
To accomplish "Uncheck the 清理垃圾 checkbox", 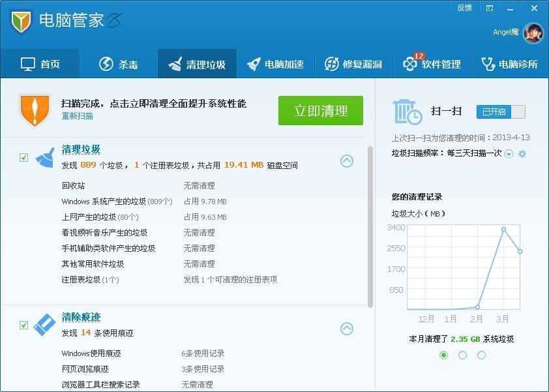I will coord(24,157).
